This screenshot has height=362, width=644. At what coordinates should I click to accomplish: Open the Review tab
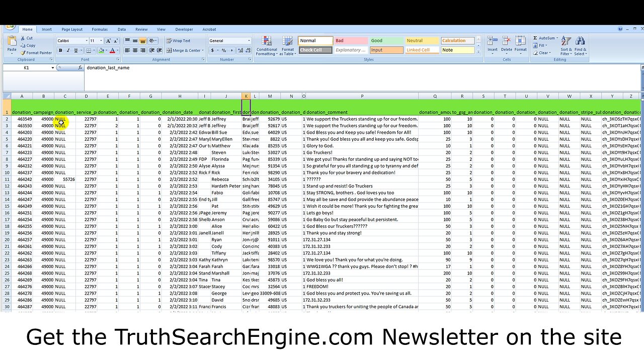pyautogui.click(x=141, y=30)
